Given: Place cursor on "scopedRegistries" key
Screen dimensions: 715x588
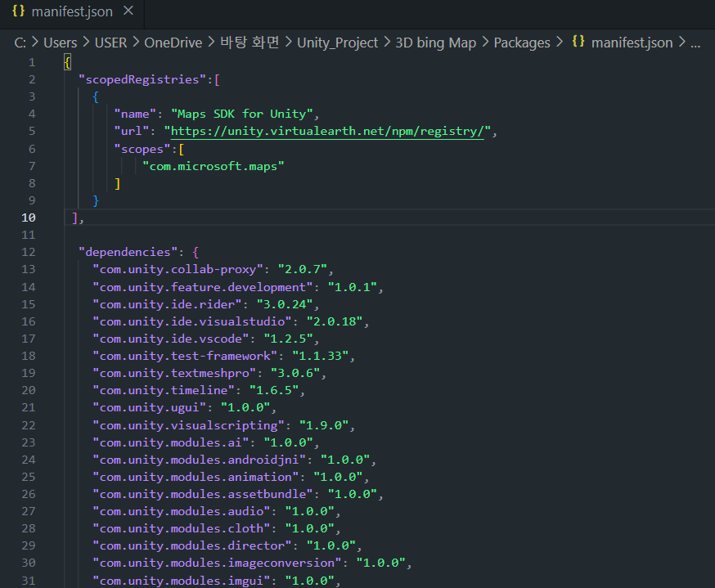Looking at the screenshot, I should click(x=142, y=80).
